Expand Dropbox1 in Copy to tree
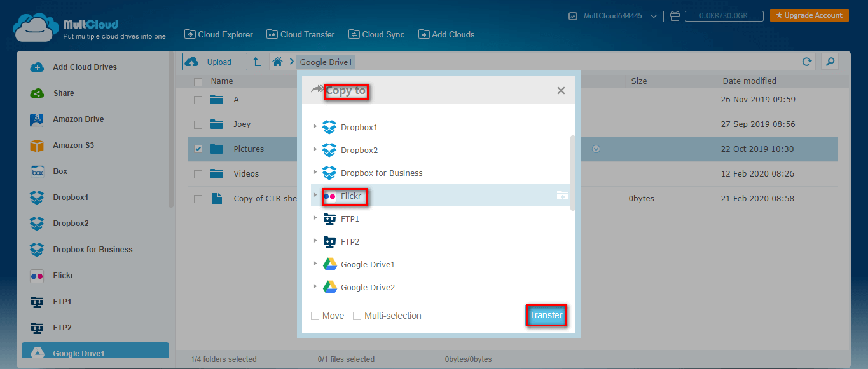 tap(315, 127)
